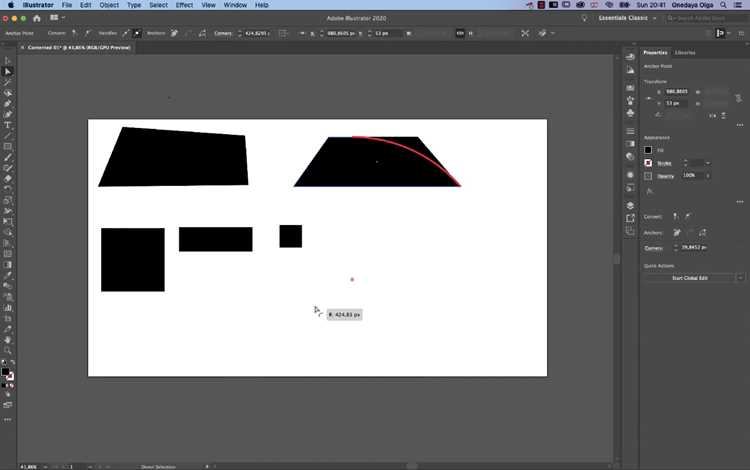Open the Window menu
The width and height of the screenshot is (750, 470).
pyautogui.click(x=235, y=5)
